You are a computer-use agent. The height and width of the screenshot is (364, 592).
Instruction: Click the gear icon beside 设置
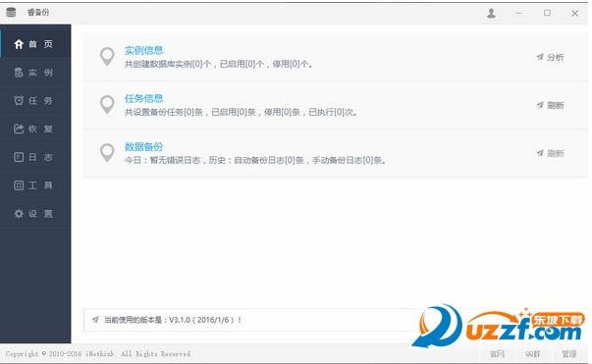coord(19,214)
